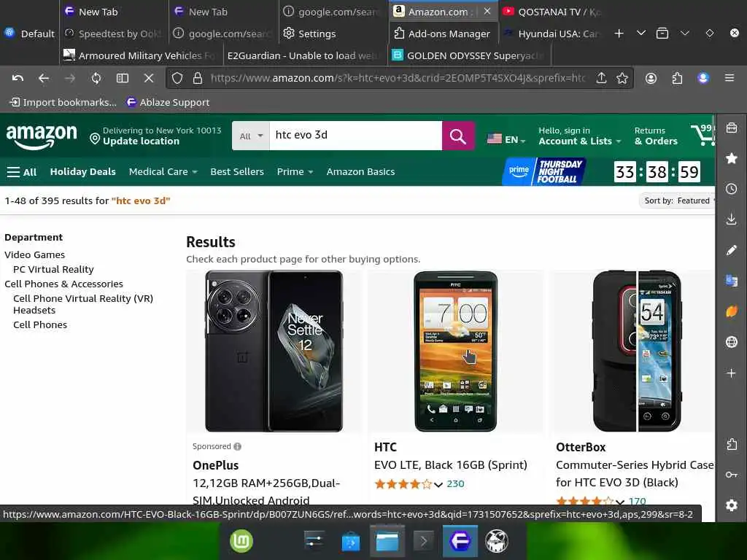Click the browser address bar URL
747x560 pixels.
pyautogui.click(x=398, y=78)
